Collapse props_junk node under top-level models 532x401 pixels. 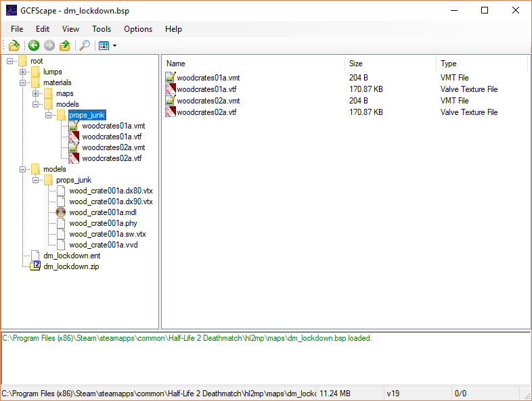pyautogui.click(x=36, y=180)
